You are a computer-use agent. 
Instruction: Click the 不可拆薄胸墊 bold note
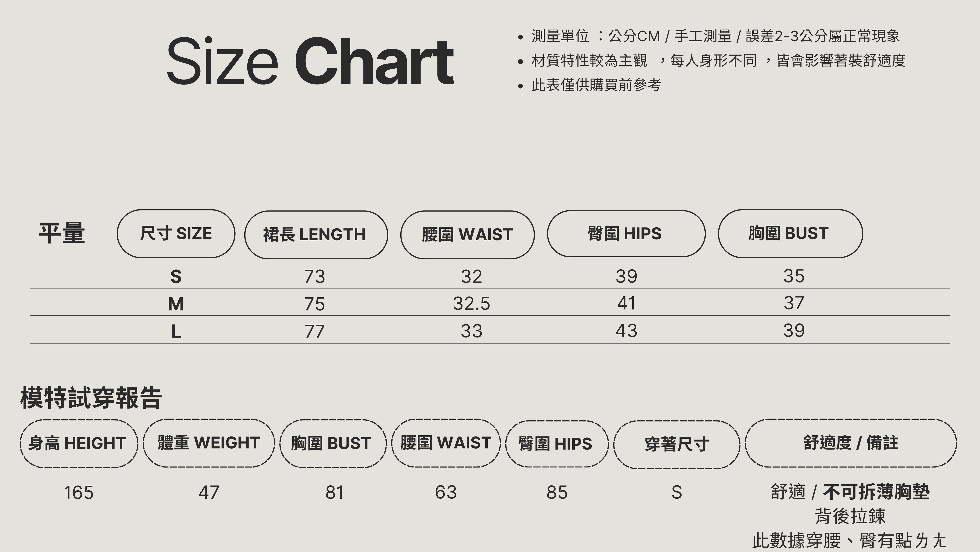876,492
